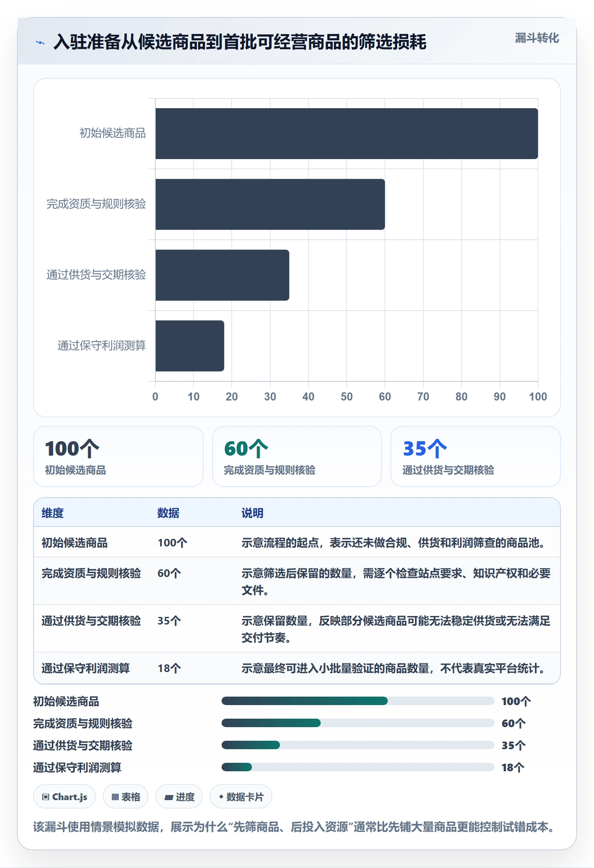This screenshot has width=594, height=868.
Task: Select table cell 初始候选商品
Action: 75,543
